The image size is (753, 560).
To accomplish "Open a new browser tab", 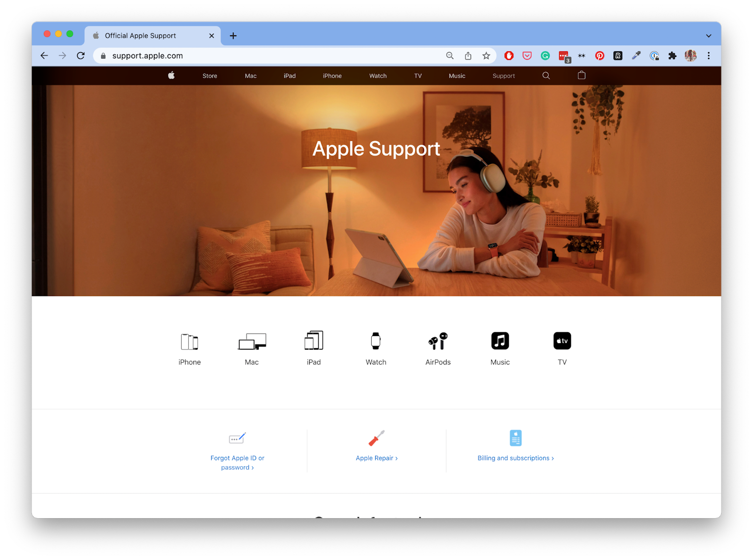I will pos(233,36).
